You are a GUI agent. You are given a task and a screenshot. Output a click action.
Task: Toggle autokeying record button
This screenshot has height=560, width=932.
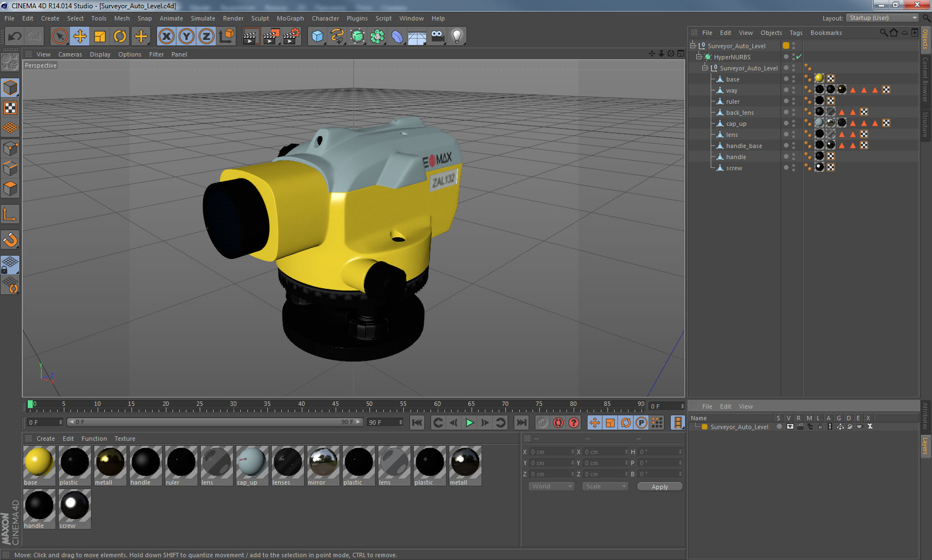[558, 422]
